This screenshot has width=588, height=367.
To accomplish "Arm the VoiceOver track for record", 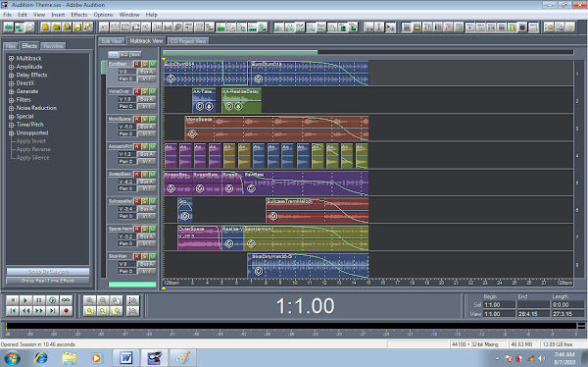I will point(137,91).
